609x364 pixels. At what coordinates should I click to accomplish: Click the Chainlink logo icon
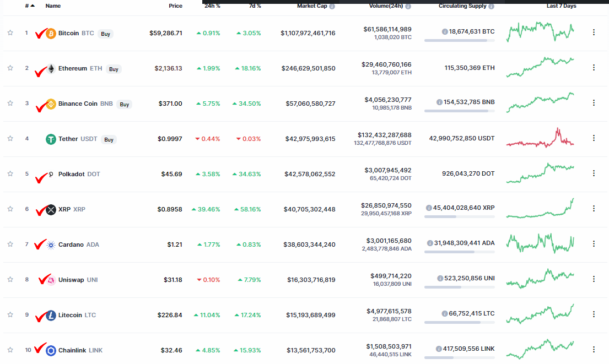tap(51, 351)
